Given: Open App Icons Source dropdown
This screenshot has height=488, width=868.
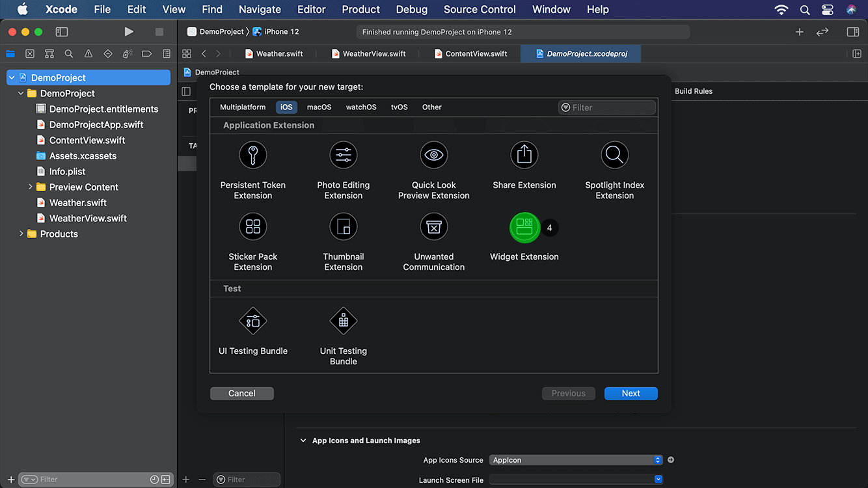Looking at the screenshot, I should coord(576,460).
